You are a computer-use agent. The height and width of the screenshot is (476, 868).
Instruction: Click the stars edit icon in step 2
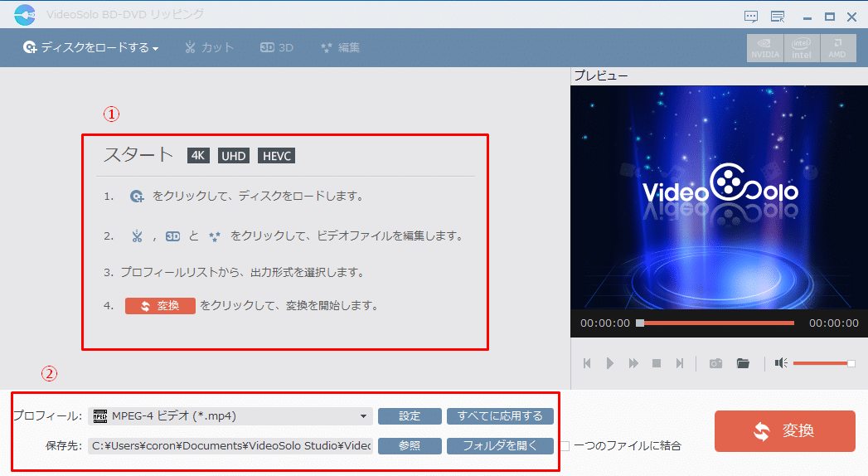pyautogui.click(x=214, y=236)
